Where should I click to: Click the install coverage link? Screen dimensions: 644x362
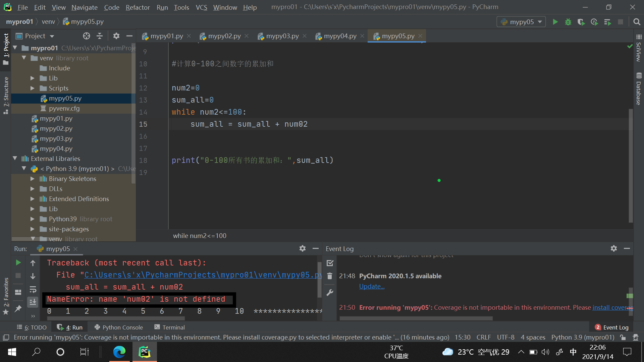click(x=612, y=307)
